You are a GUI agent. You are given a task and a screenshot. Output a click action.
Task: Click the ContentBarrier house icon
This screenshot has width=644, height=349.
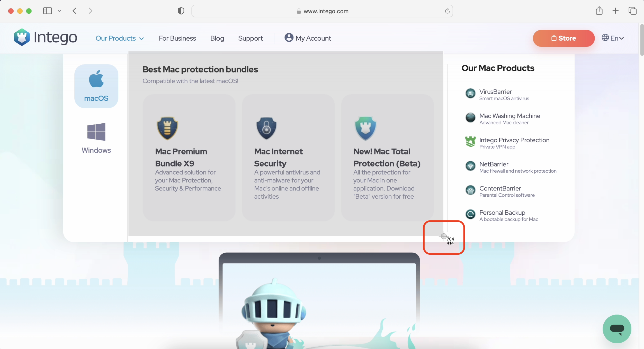(x=470, y=190)
